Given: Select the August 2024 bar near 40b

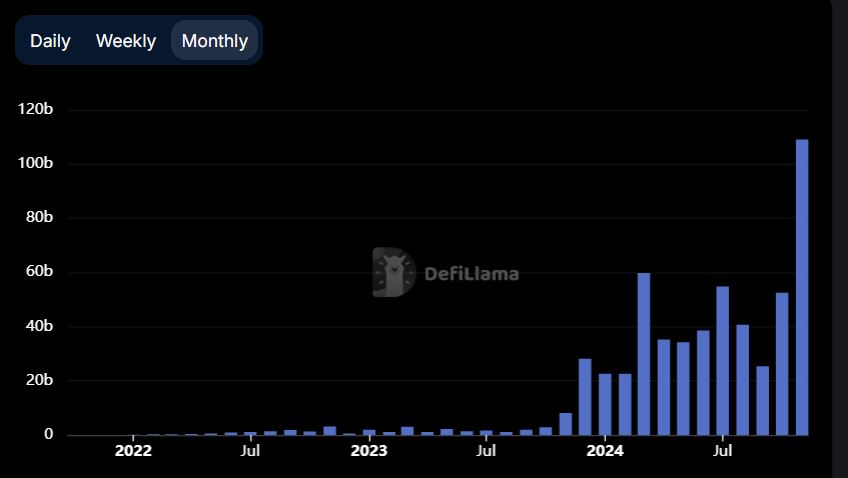Looking at the screenshot, I should pyautogui.click(x=742, y=380).
